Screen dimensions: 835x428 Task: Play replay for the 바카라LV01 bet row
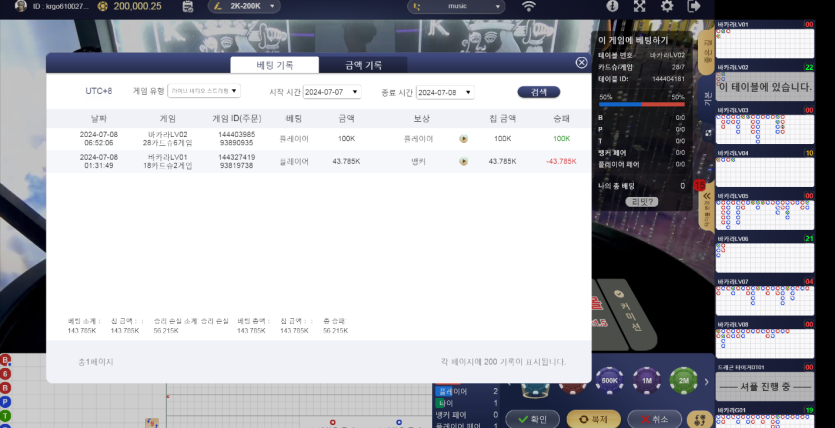click(x=463, y=161)
